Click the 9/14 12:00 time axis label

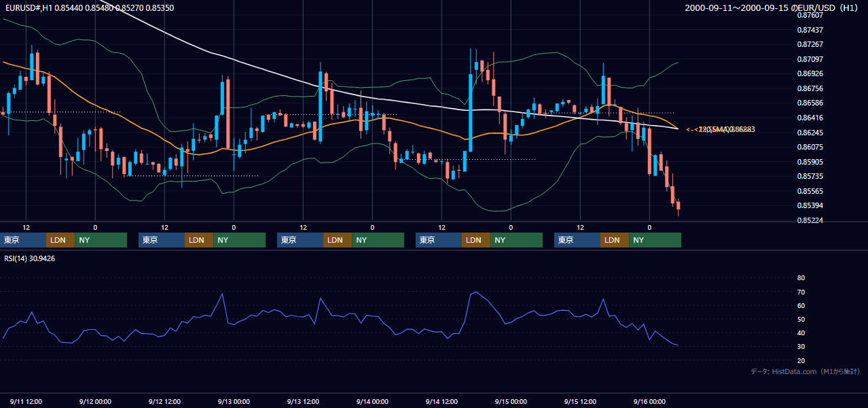coord(441,402)
